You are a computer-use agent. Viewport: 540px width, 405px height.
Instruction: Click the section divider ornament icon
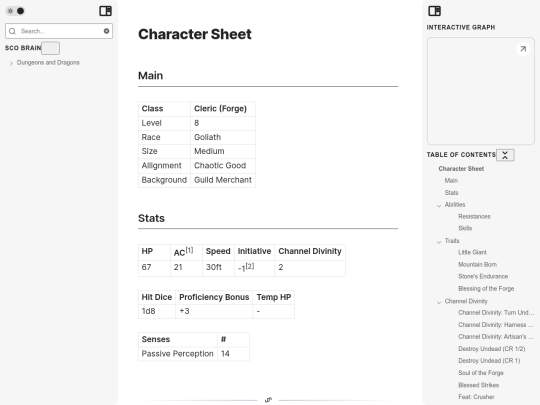coord(268,400)
